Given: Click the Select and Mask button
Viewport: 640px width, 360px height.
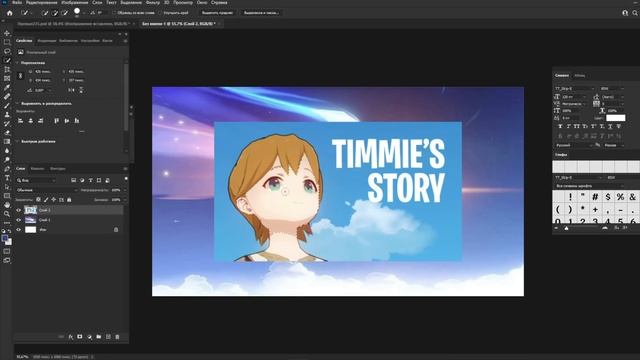Looking at the screenshot, I should click(x=261, y=13).
